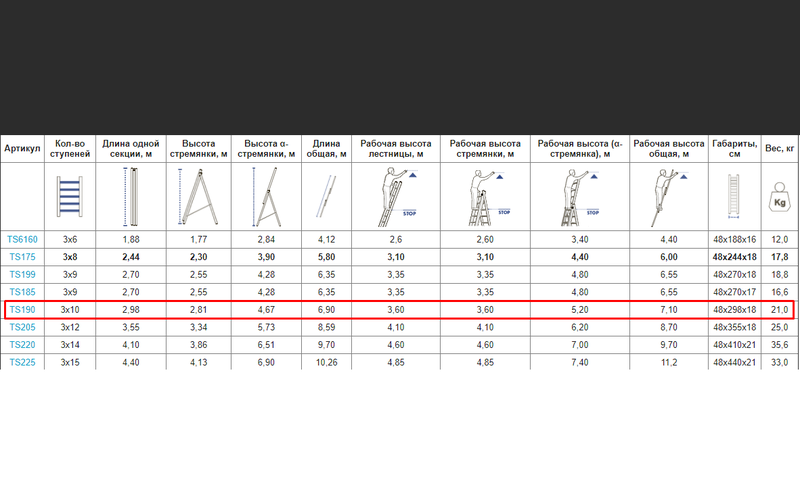Click the Kg weight icon

(x=780, y=197)
